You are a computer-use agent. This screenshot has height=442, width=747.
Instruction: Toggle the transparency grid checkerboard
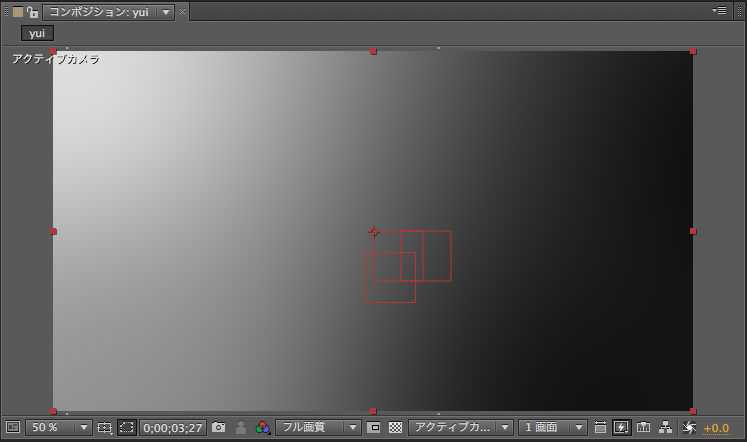coord(395,427)
